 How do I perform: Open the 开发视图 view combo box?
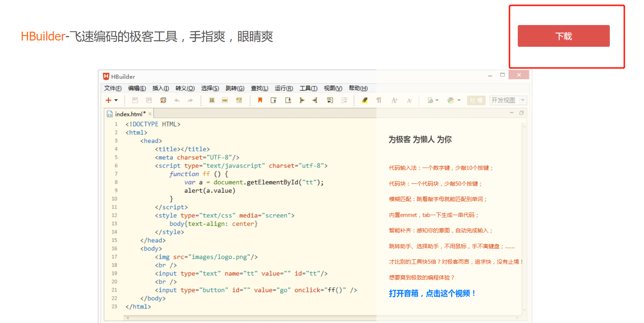[x=508, y=100]
